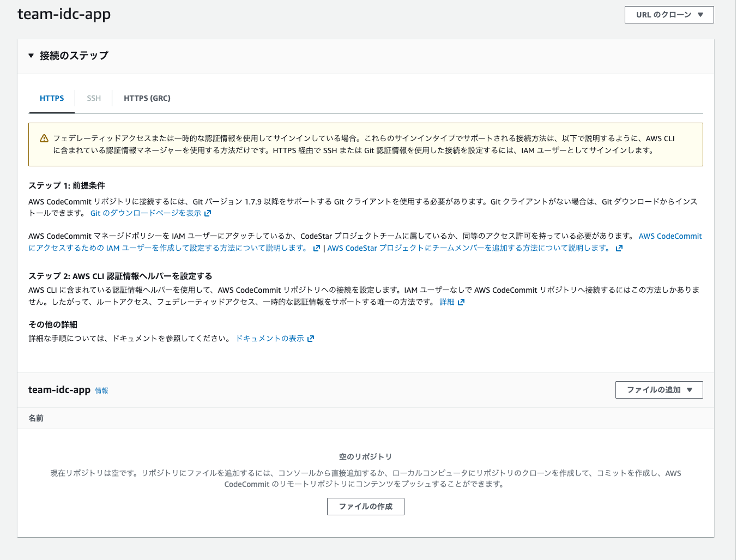
Task: Click external-link icon after the CodeStar team member link
Action: point(619,248)
